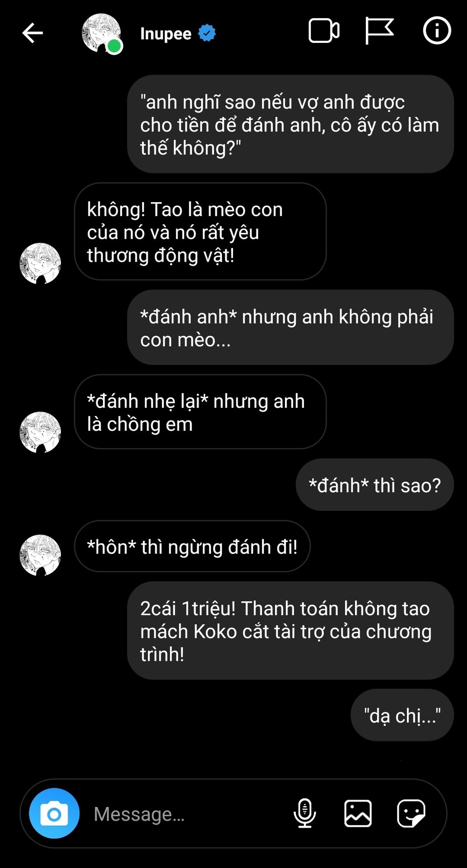Tap the blue verified badge
This screenshot has width=467, height=868.
[207, 33]
